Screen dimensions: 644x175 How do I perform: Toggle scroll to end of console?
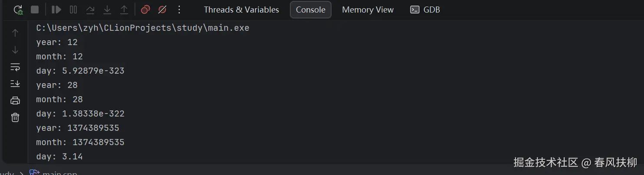[15, 84]
